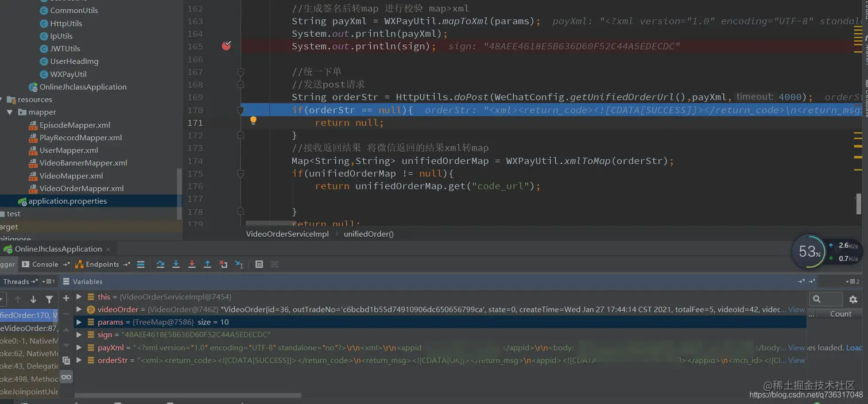Screen dimensions: 868x404
Task: Click the Spring icon of OnlineJhclassApplication class
Action: (33, 87)
